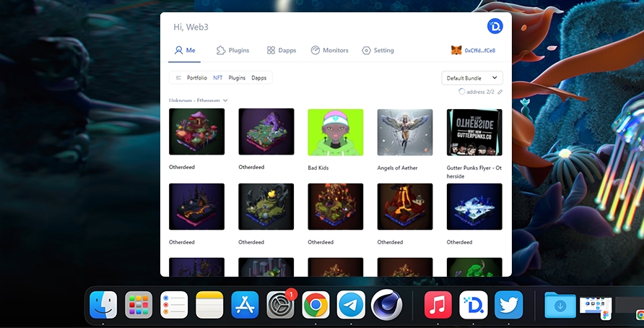Open the Bad Kids NFT image

[x=336, y=132]
